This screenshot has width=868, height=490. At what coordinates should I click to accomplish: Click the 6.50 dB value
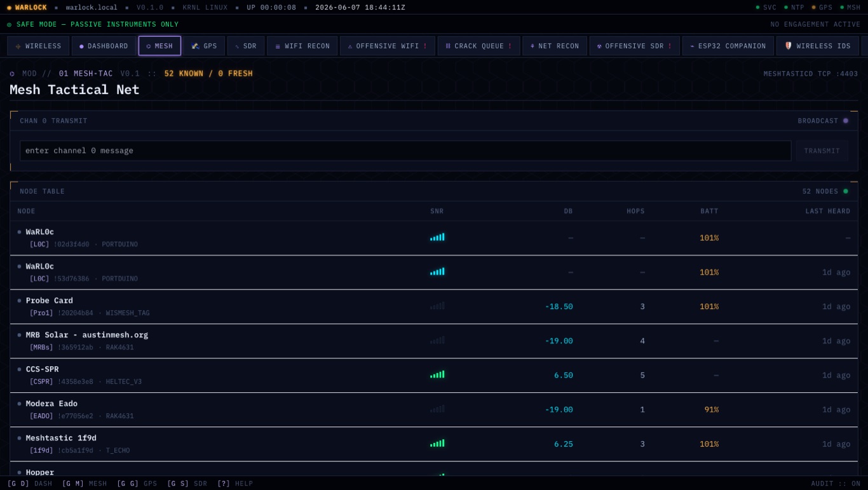coord(563,375)
